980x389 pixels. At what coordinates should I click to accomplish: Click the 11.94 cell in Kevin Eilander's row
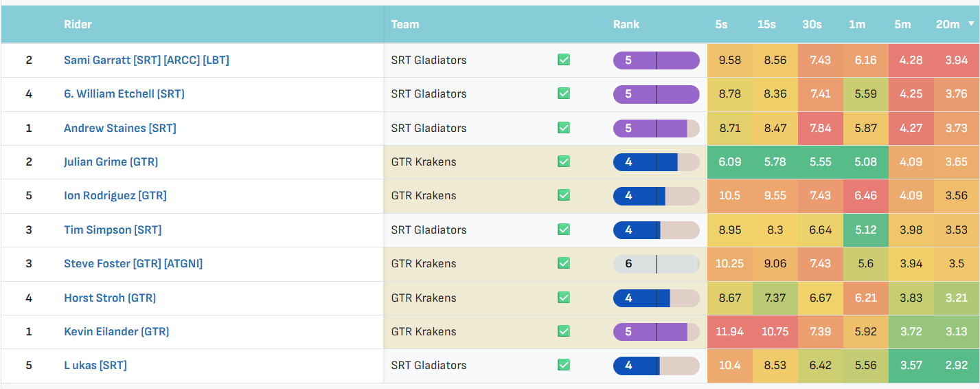729,331
